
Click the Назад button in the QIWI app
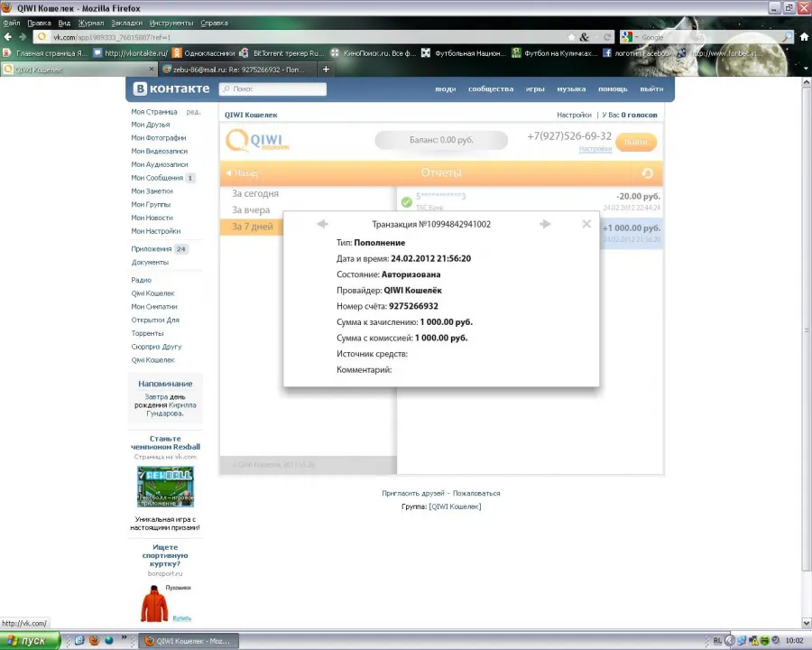[242, 173]
